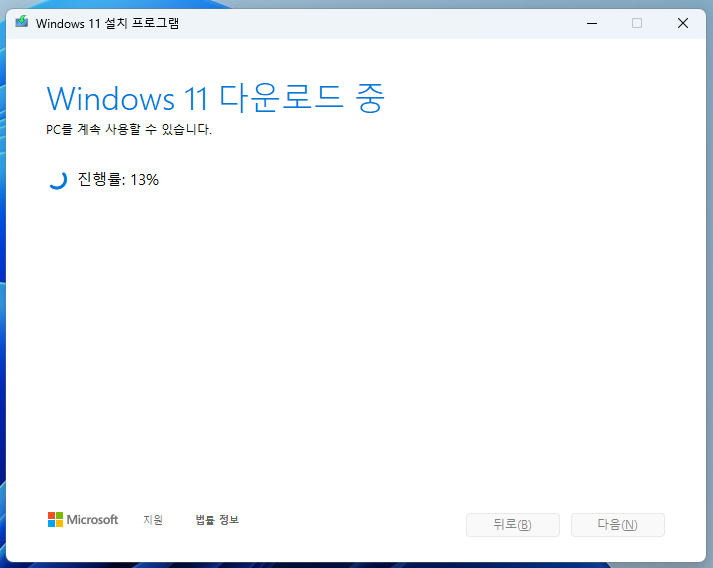The height and width of the screenshot is (568, 713).
Task: Open the 지원 support link
Action: 153,519
